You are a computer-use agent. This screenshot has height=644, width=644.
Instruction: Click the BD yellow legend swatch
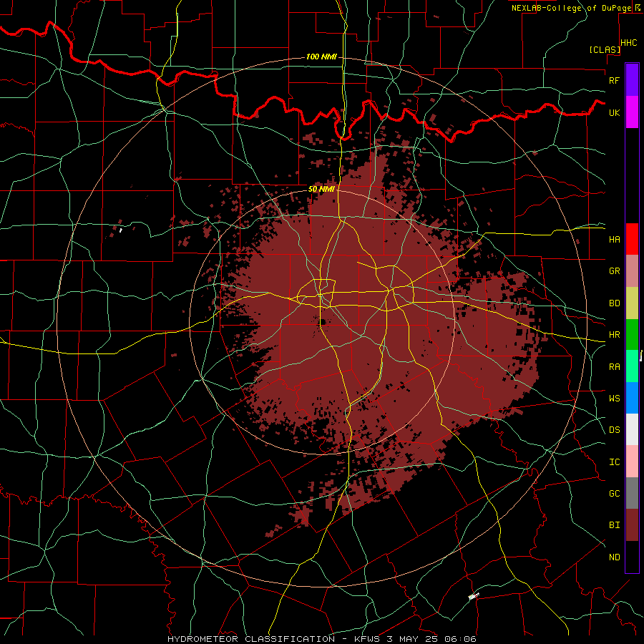(x=632, y=303)
